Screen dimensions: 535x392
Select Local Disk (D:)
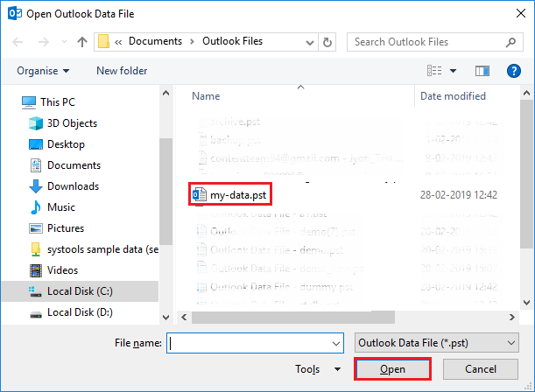(x=80, y=312)
